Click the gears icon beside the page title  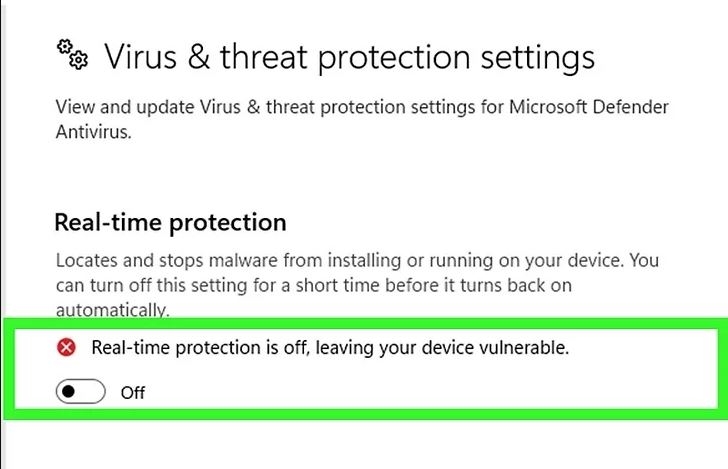[72, 55]
